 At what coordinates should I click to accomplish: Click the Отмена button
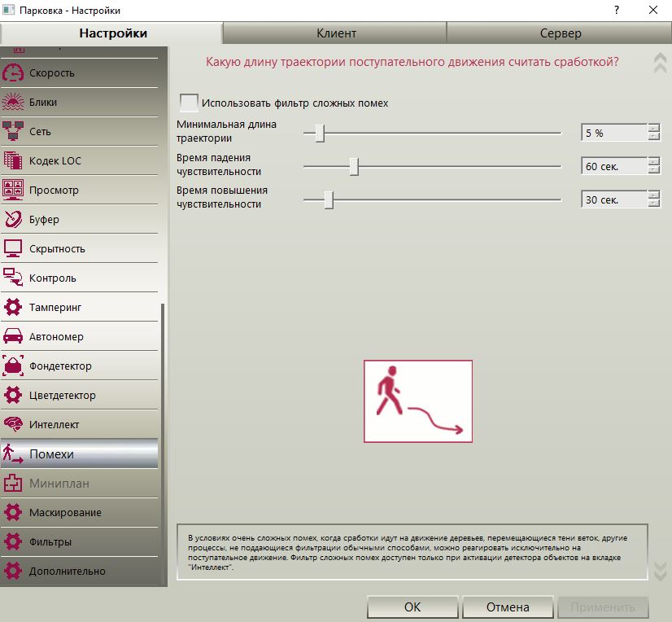[508, 607]
